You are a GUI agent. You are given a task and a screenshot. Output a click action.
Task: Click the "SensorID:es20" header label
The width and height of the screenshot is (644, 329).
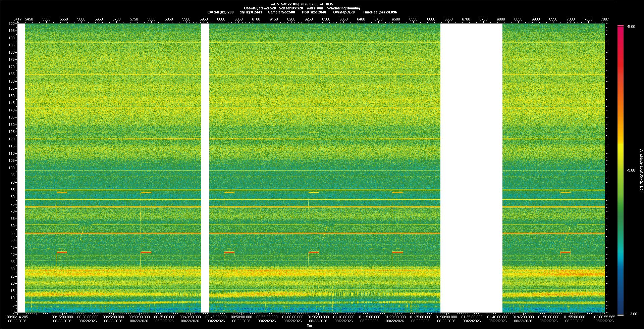click(291, 8)
